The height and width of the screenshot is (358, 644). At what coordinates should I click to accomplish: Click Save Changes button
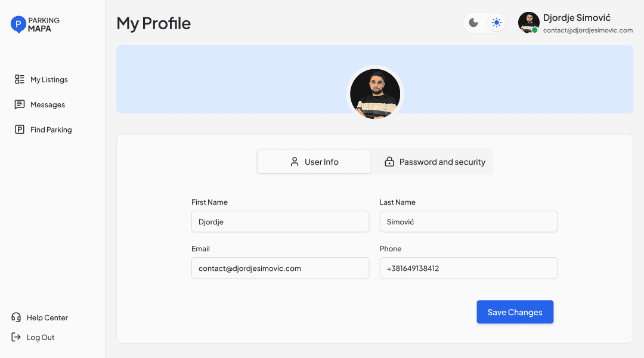click(515, 312)
